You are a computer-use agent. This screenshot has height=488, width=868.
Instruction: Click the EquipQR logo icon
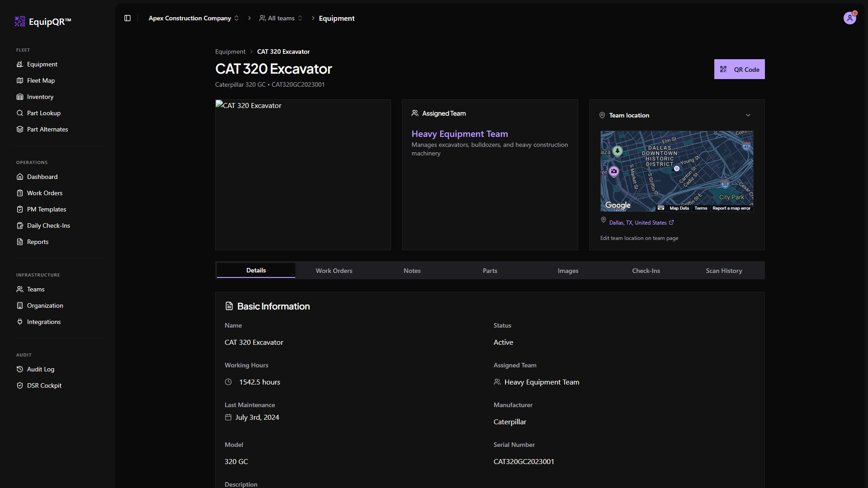[x=20, y=21]
